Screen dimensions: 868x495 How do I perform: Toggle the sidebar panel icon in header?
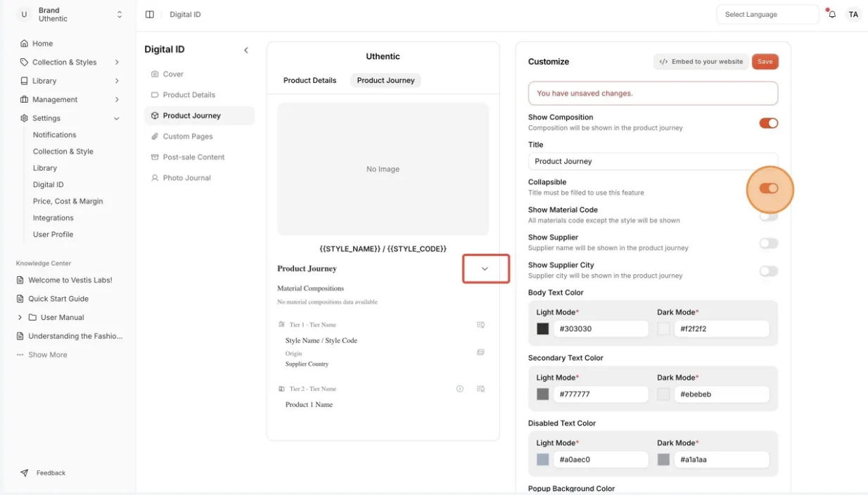(150, 14)
